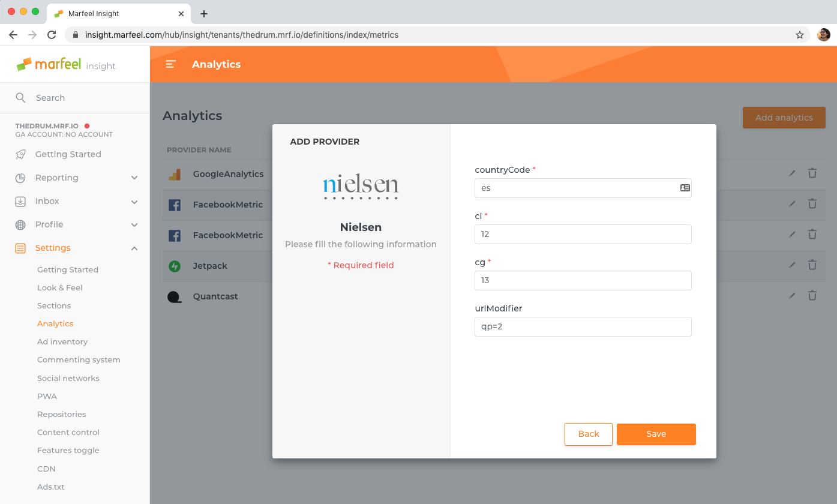Open Getting Started under Settings
Screen dimensions: 837x504
[x=68, y=269]
